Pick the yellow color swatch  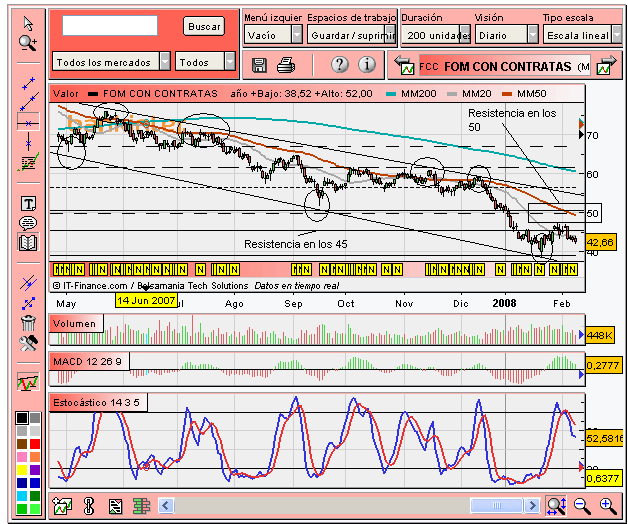point(22,470)
